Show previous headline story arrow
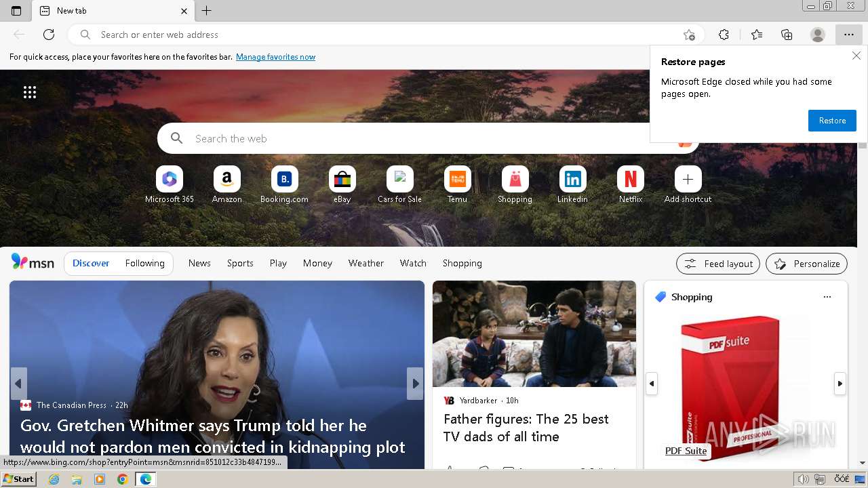 [x=18, y=384]
